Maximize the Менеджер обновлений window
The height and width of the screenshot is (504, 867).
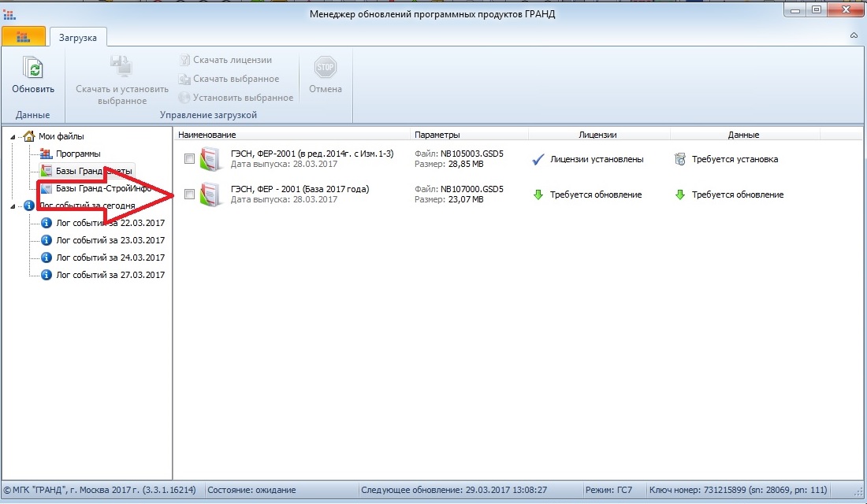pyautogui.click(x=817, y=10)
